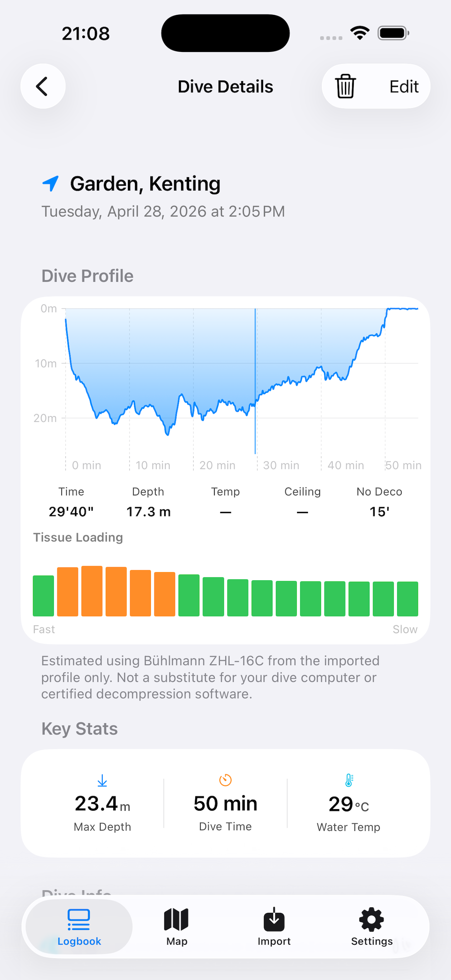Tap the blue location arrow icon
The height and width of the screenshot is (980, 451).
pyautogui.click(x=50, y=183)
